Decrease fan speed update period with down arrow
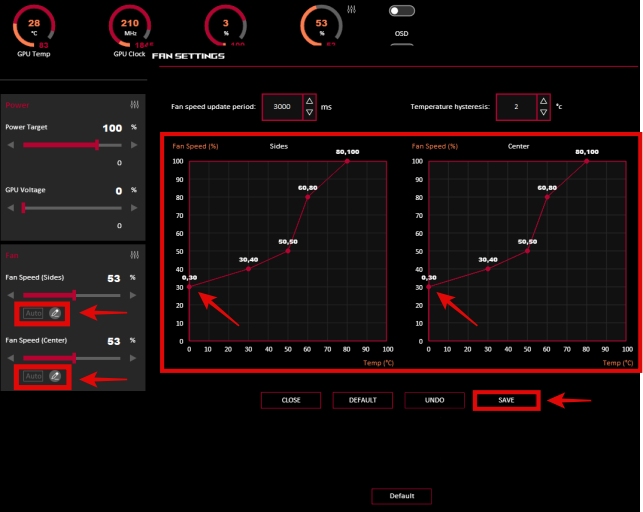 click(310, 112)
